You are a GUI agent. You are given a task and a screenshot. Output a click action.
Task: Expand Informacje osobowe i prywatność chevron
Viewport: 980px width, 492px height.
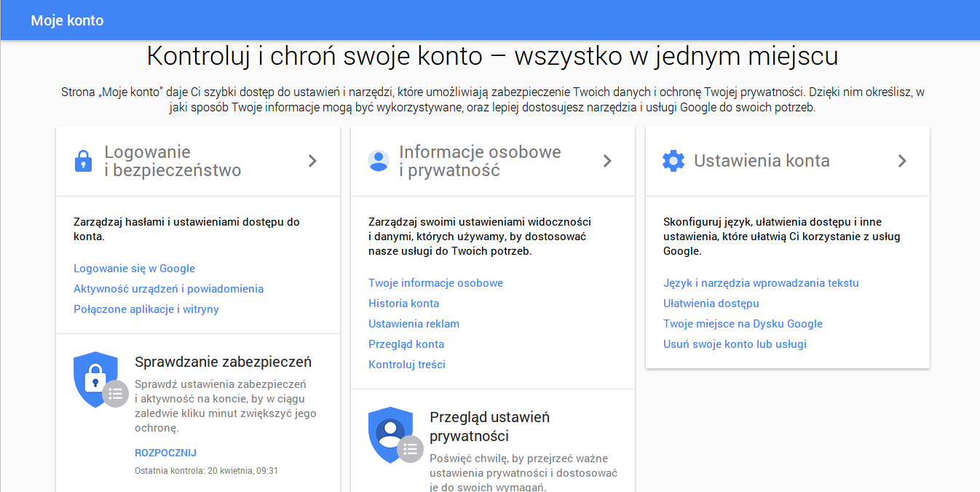(x=607, y=161)
